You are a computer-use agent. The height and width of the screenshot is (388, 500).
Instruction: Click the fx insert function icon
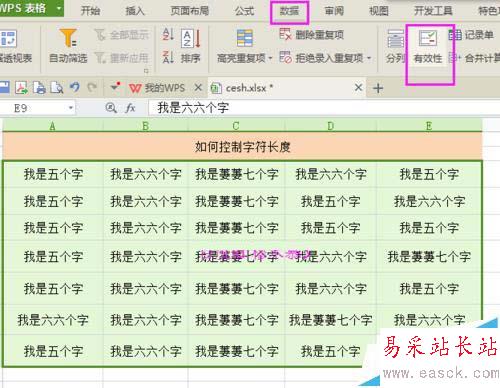tap(130, 108)
